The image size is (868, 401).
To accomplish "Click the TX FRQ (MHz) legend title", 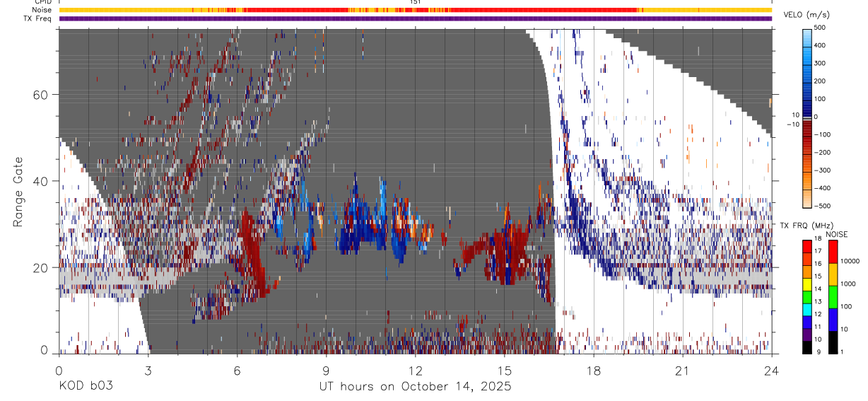I will tap(806, 225).
